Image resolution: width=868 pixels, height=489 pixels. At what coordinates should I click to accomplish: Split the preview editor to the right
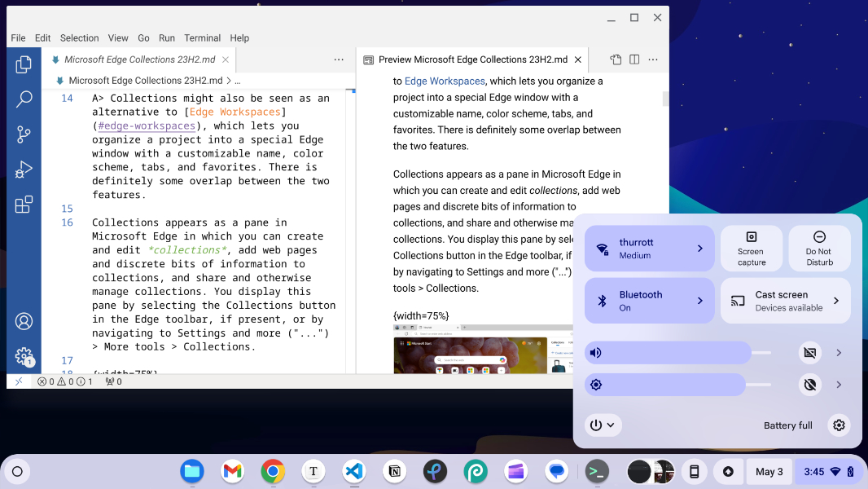[634, 59]
